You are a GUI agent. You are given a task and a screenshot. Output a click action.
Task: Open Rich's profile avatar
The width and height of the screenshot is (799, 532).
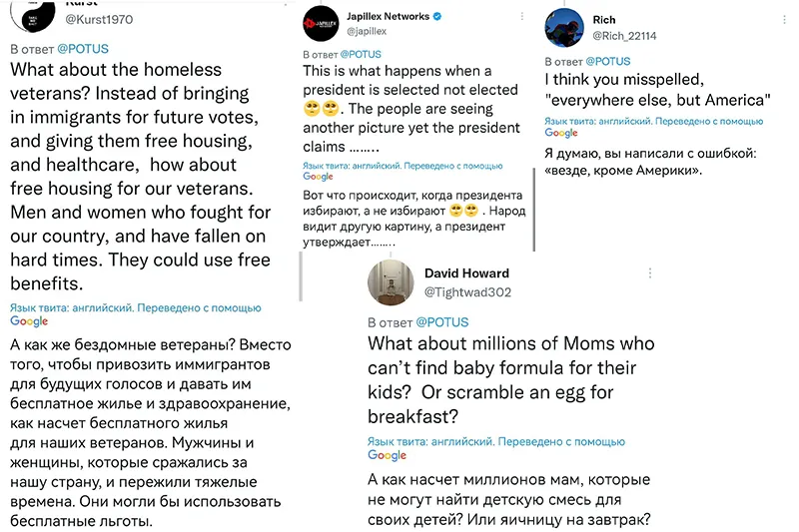point(564,28)
